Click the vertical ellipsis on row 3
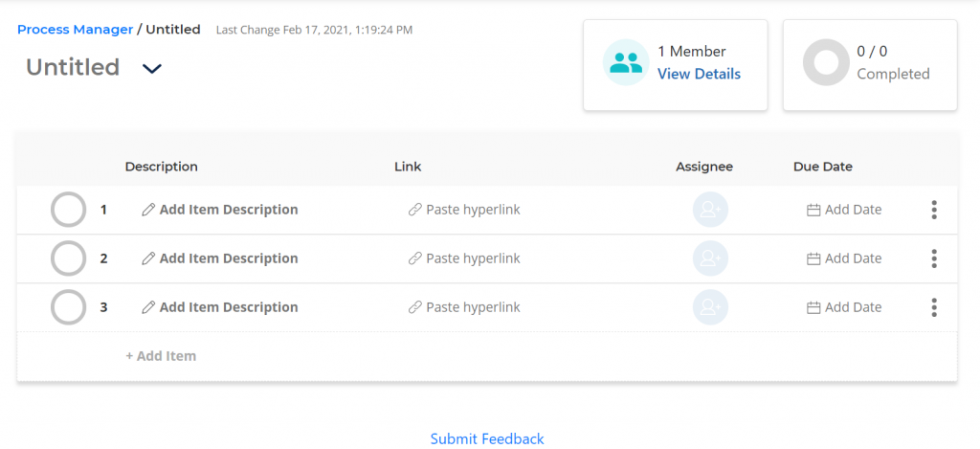Screen dimensions: 980x449 (x=934, y=307)
